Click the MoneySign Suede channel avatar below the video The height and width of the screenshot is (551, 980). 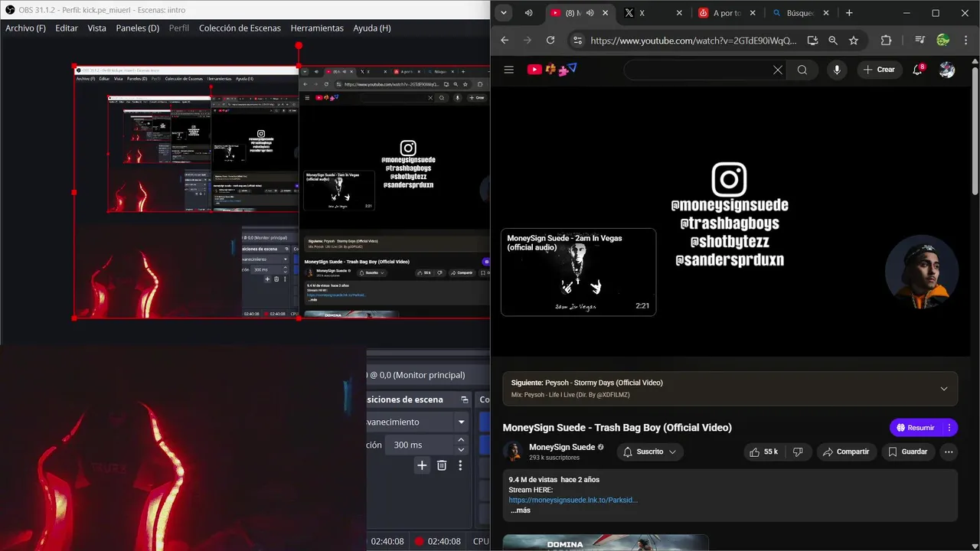point(512,452)
